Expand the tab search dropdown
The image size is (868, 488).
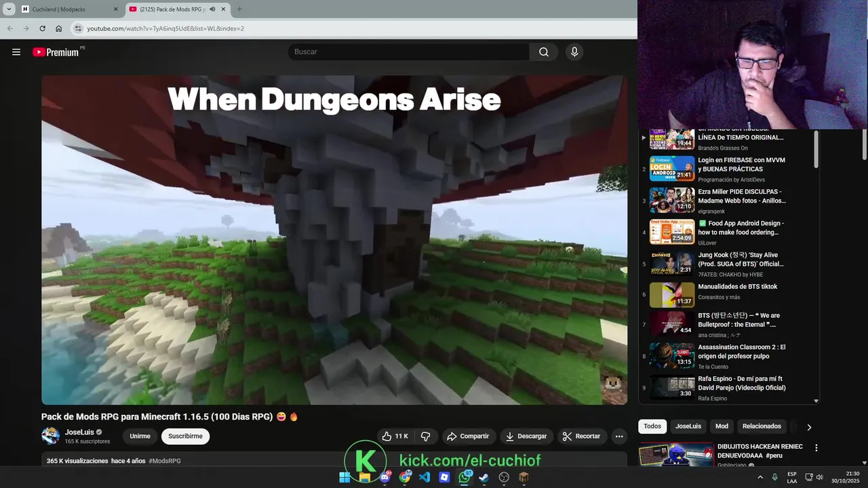[x=9, y=9]
